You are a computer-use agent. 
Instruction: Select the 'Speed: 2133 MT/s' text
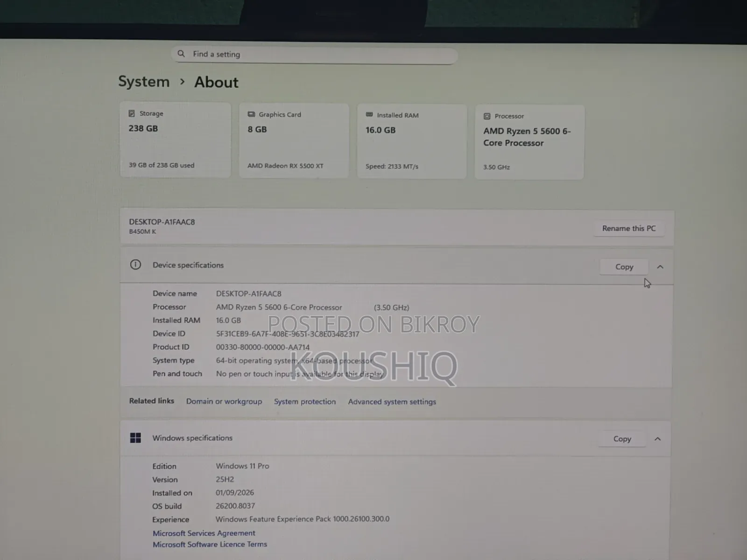click(392, 166)
